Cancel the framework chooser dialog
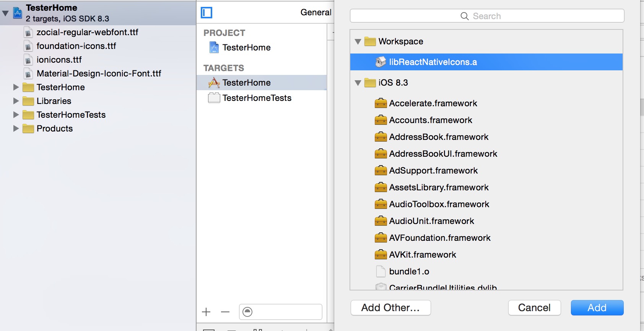Viewport: 644px width, 331px height. (534, 308)
